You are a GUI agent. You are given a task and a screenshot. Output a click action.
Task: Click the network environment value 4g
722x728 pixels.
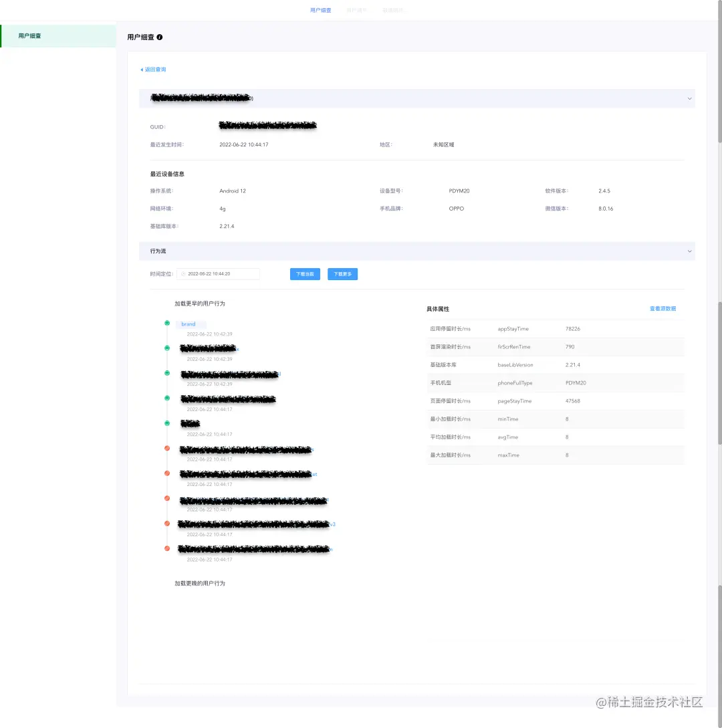[223, 209]
